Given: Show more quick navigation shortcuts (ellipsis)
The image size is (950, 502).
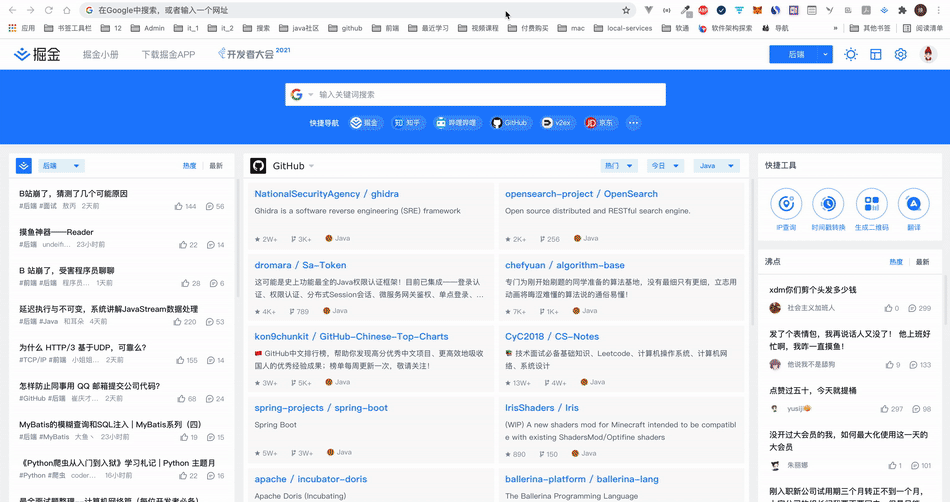Looking at the screenshot, I should (x=633, y=123).
